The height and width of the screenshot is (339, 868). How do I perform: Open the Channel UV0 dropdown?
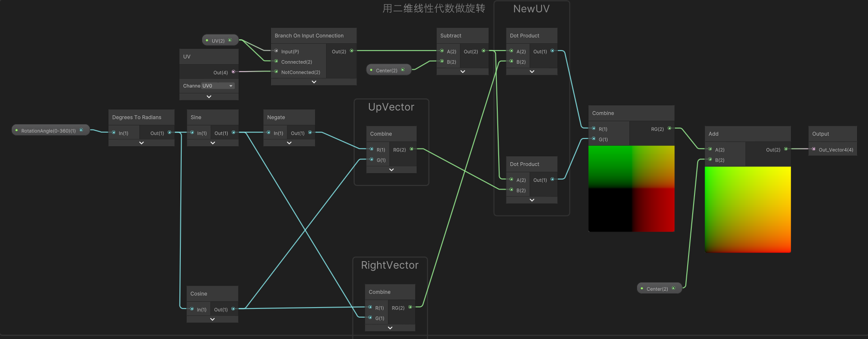tap(218, 86)
